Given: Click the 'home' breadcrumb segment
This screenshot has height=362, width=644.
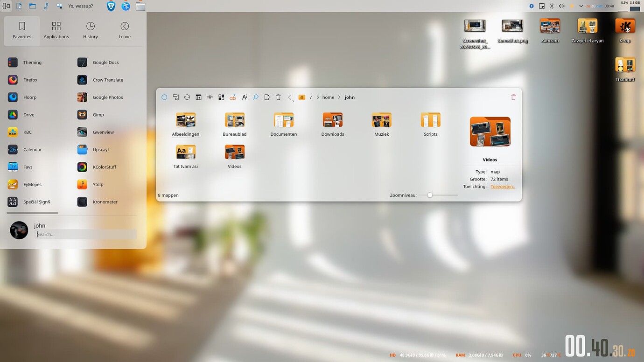Looking at the screenshot, I should pyautogui.click(x=328, y=97).
